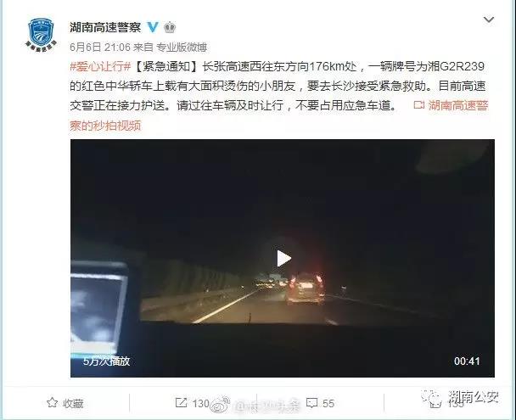Click the blue verified V badge
Image resolution: width=516 pixels, height=420 pixels.
click(153, 27)
